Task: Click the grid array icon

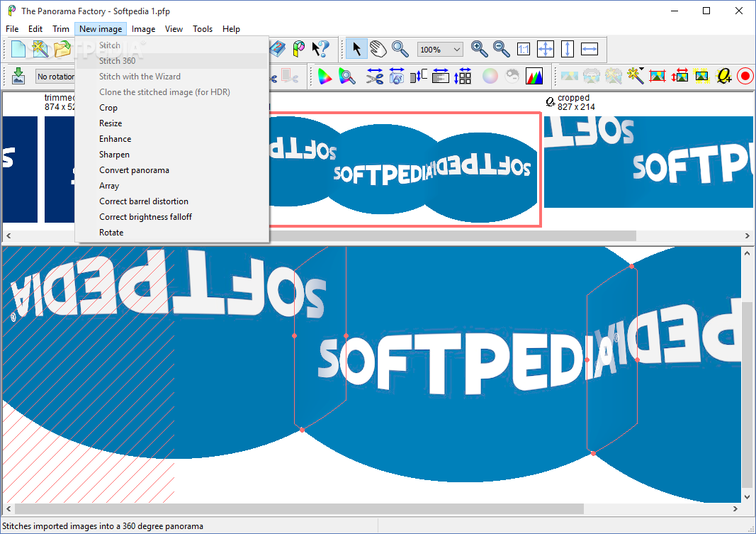Action: point(463,76)
